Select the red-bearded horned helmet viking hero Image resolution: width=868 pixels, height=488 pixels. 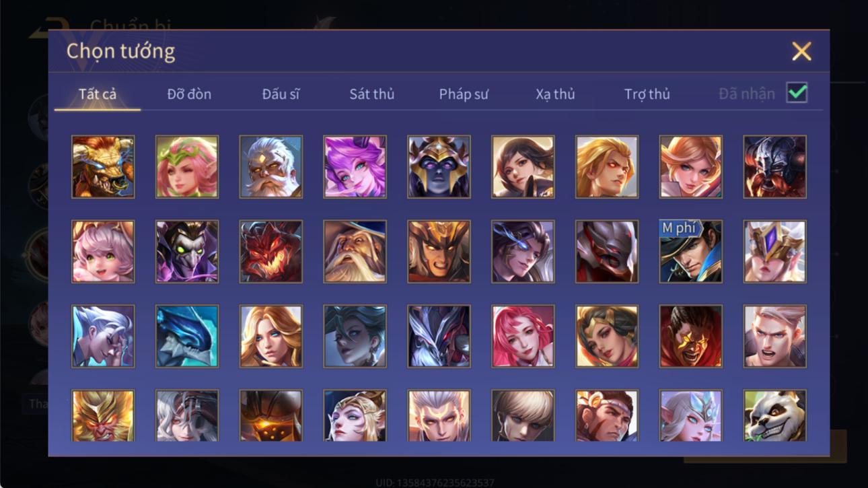click(x=774, y=167)
